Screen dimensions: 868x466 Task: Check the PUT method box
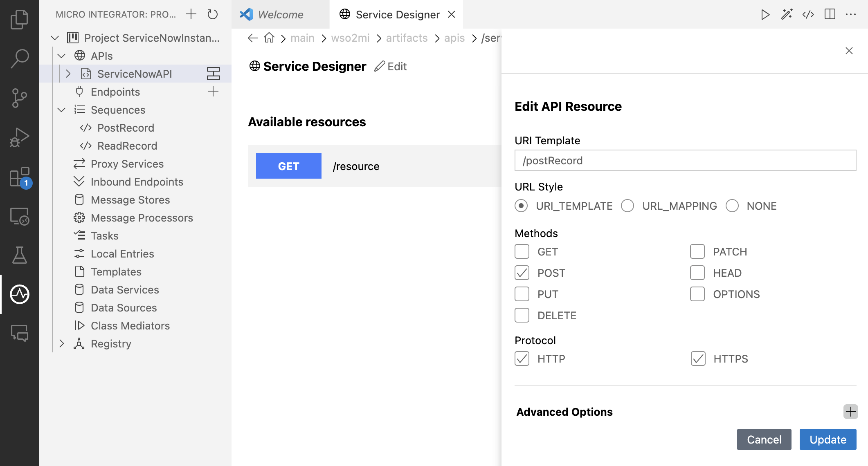[522, 294]
